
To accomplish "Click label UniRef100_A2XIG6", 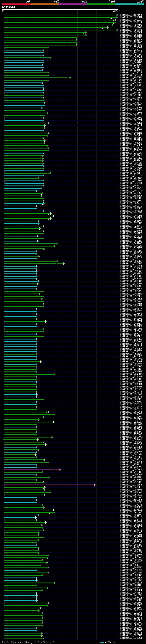I will (x=131, y=42).
